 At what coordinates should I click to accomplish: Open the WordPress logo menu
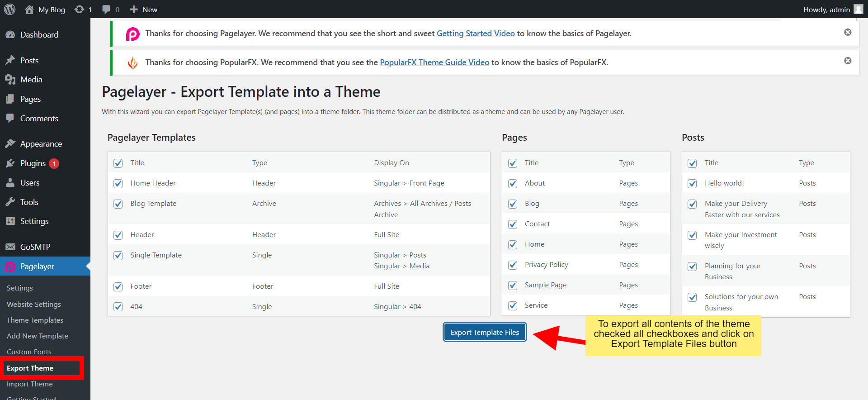click(9, 10)
